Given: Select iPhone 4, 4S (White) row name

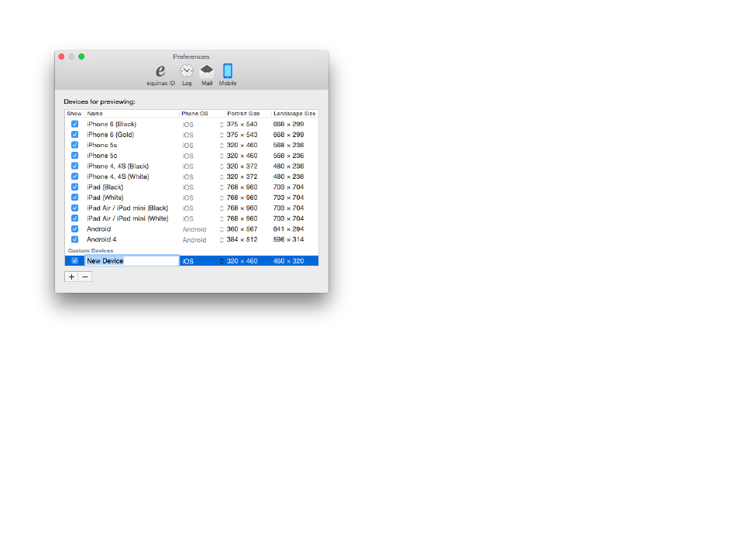Looking at the screenshot, I should (x=118, y=177).
